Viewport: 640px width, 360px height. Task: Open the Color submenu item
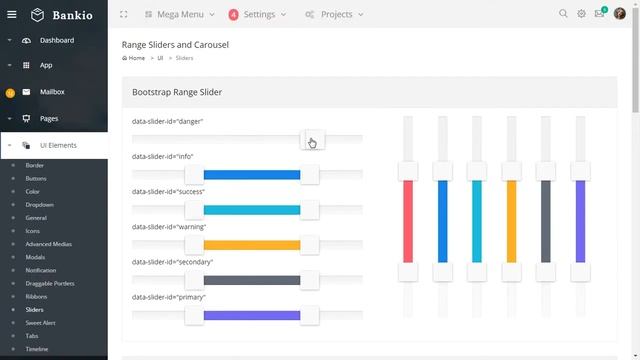tap(33, 191)
